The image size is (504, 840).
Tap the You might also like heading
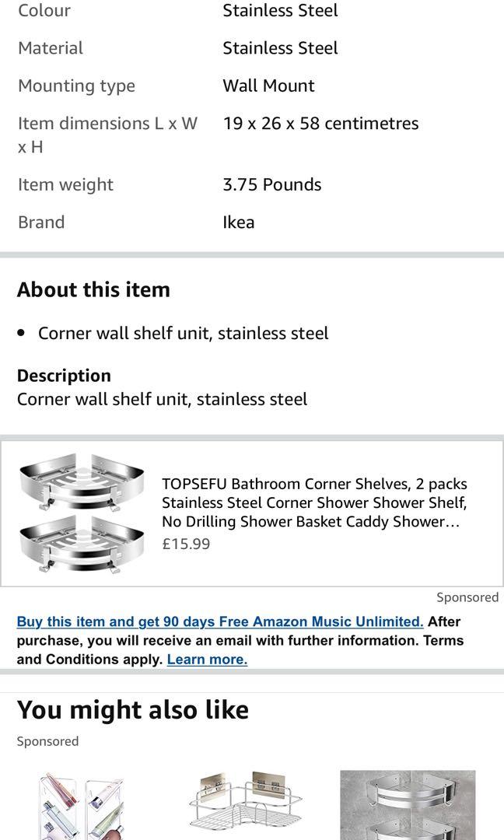click(x=133, y=709)
